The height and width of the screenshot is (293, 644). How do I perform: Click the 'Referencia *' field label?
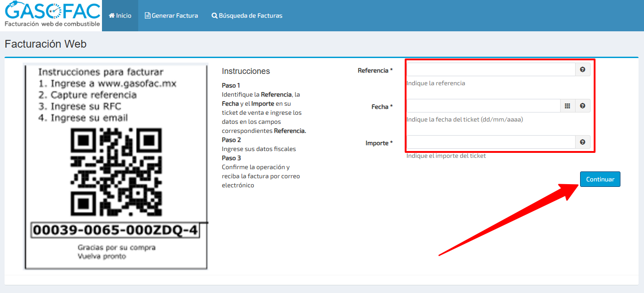[x=375, y=70]
